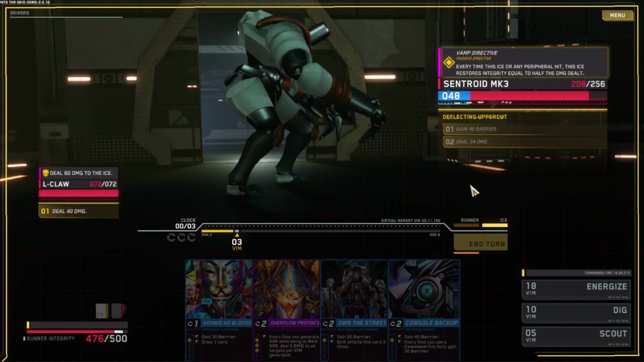
Task: Click the VIM timeline marker at 03
Action: click(237, 242)
